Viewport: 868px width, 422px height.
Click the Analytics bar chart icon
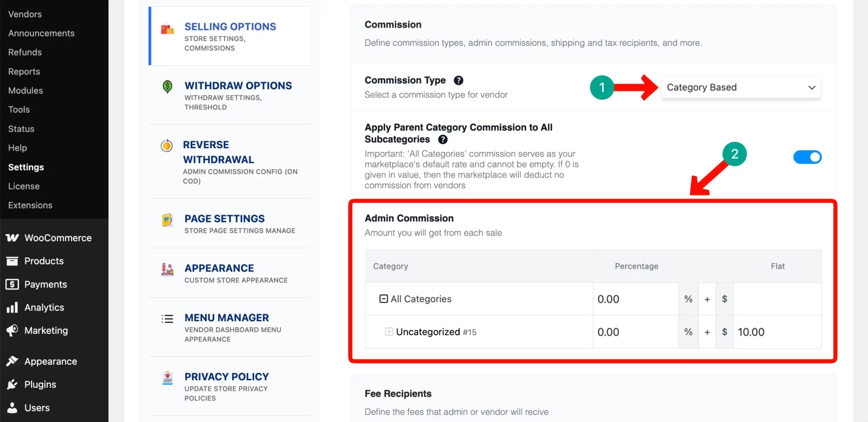(x=12, y=308)
